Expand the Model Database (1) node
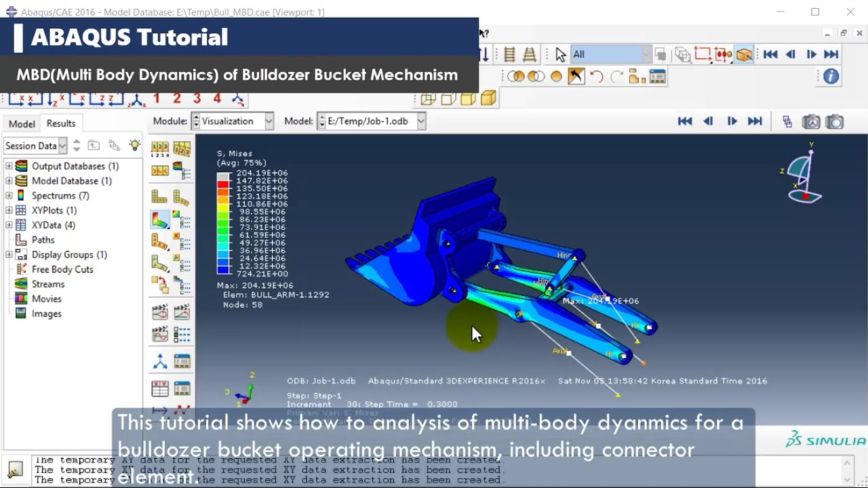 click(9, 181)
